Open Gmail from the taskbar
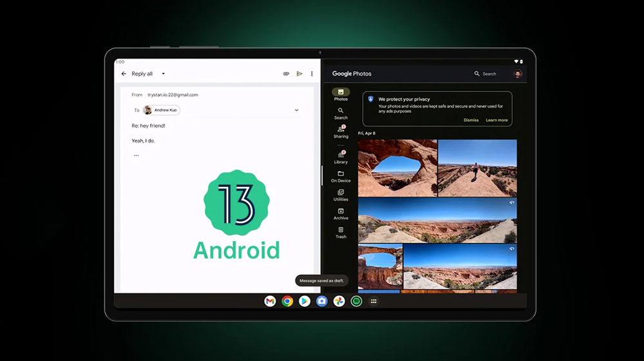This screenshot has width=644, height=361. (x=270, y=302)
